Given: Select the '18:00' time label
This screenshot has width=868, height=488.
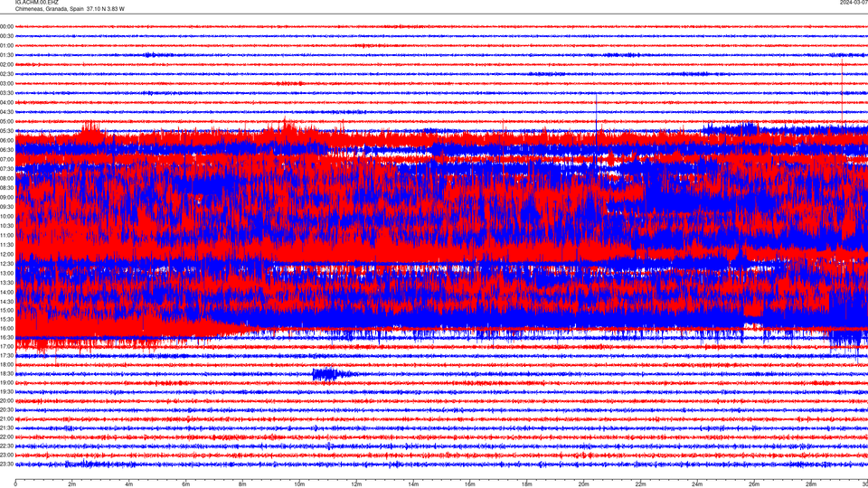Looking at the screenshot, I should point(7,364).
